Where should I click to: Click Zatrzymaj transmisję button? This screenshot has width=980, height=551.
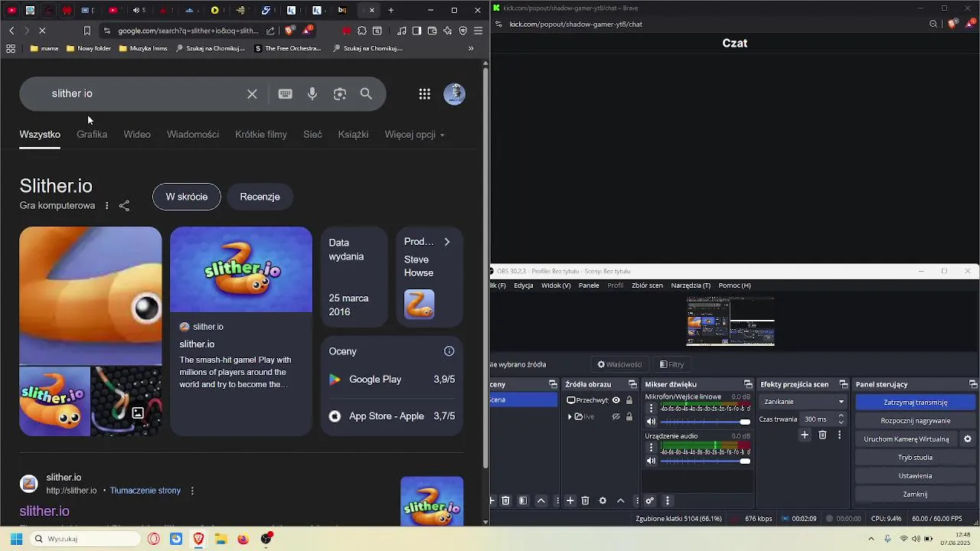915,402
